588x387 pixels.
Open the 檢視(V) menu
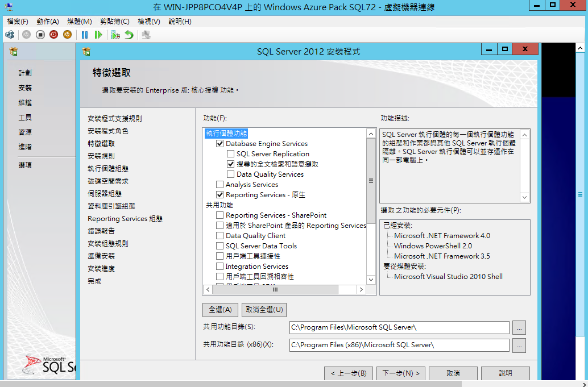tap(149, 22)
